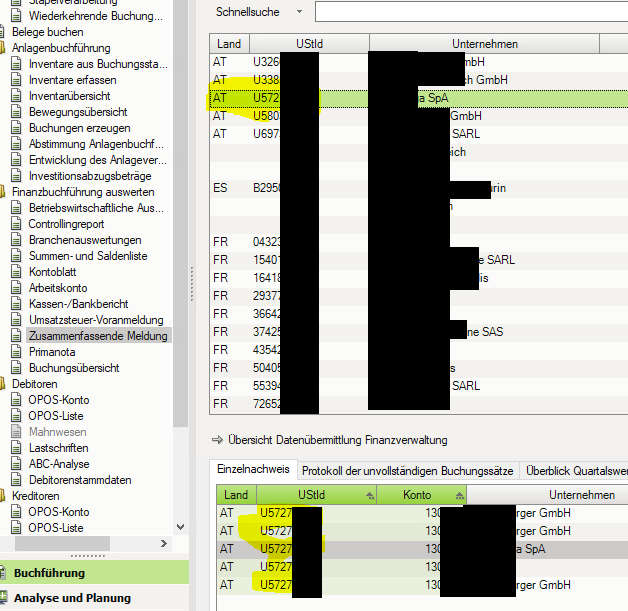Click the Kontoblatt page icon
628x611 pixels.
[x=19, y=272]
